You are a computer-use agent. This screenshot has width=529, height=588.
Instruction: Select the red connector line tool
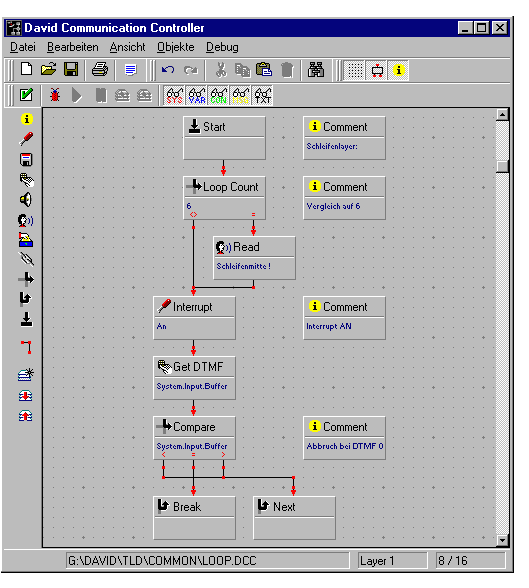[x=26, y=347]
